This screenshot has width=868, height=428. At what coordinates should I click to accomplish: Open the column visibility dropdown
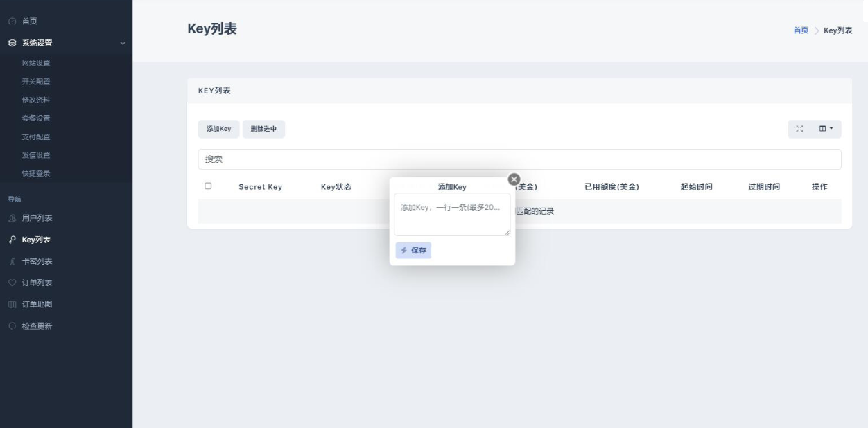pos(826,129)
